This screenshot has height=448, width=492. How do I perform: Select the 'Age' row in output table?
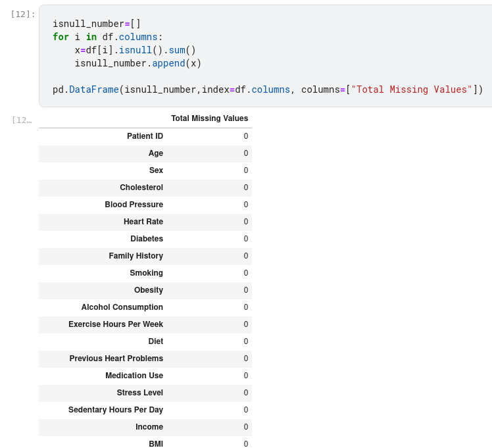[155, 153]
